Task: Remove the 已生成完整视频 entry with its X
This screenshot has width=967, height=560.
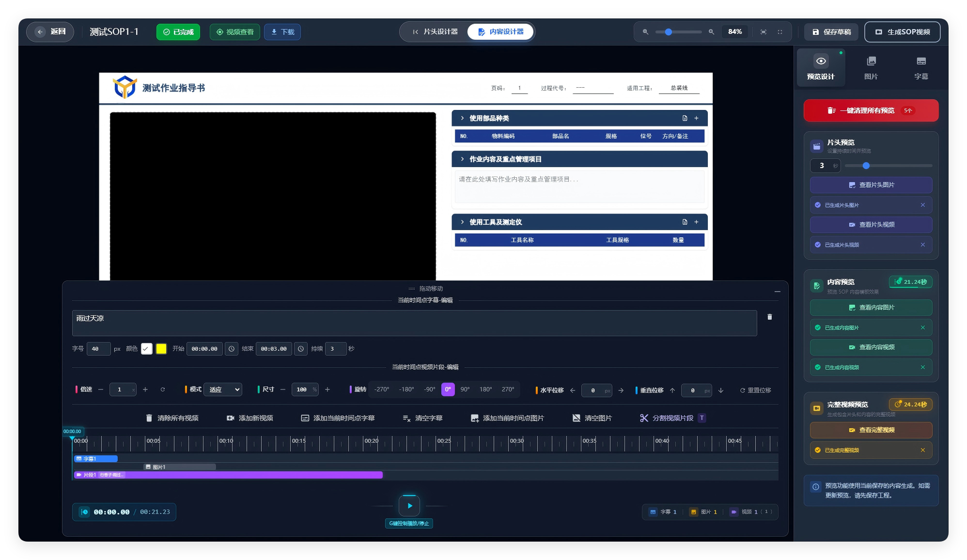Action: pyautogui.click(x=923, y=450)
